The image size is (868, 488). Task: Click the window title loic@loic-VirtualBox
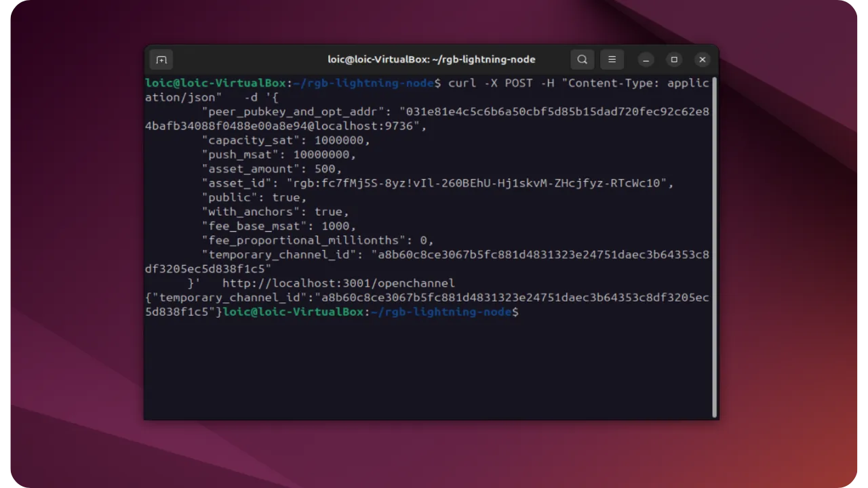(431, 60)
